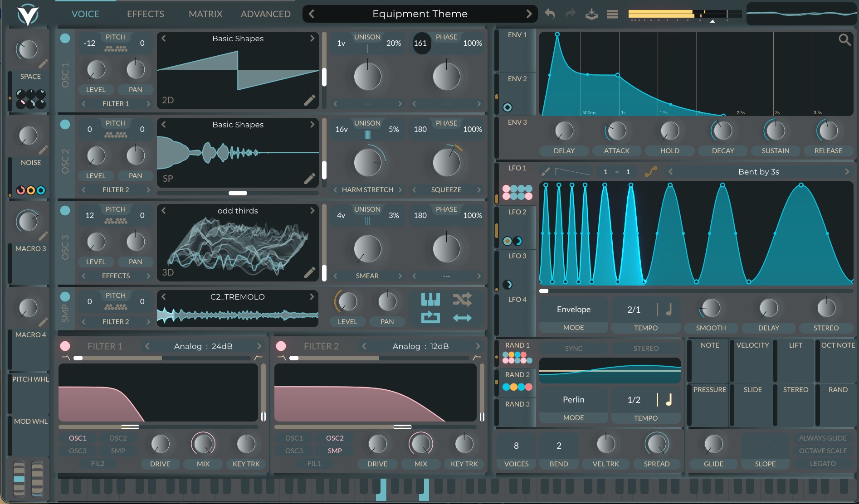Switch to the EFFECTS tab

[145, 14]
